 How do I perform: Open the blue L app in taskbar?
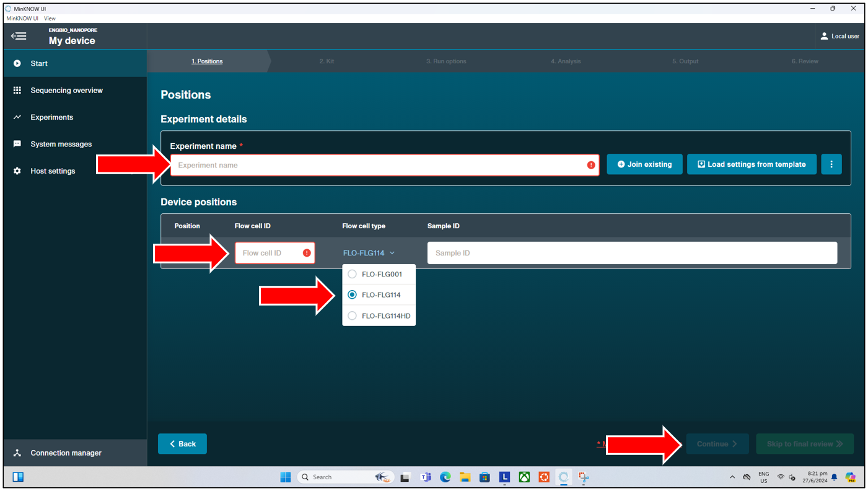pos(504,477)
